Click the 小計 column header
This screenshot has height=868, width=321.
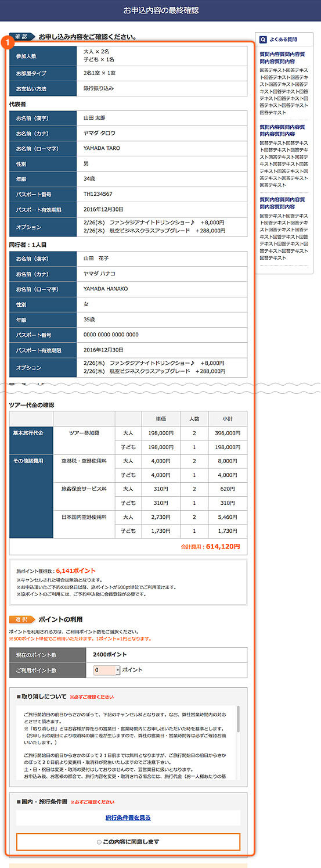point(228,418)
